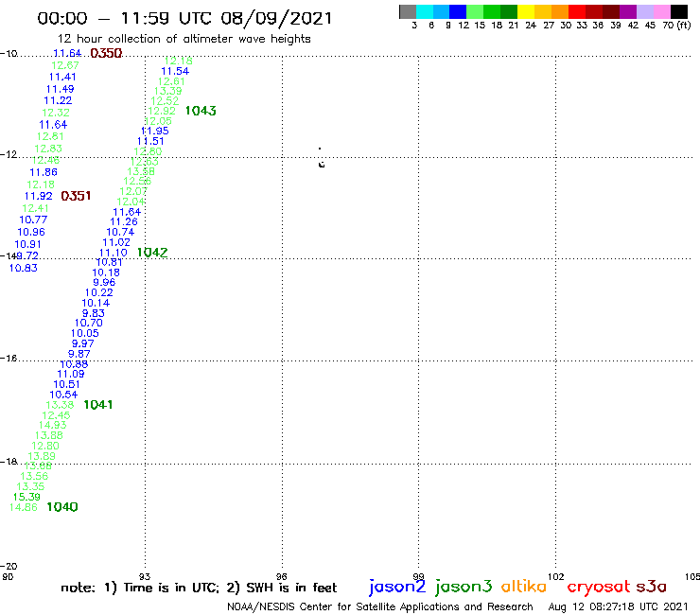Click the orange swatch in the color scale
The width and height of the screenshot is (700, 615).
[x=560, y=11]
